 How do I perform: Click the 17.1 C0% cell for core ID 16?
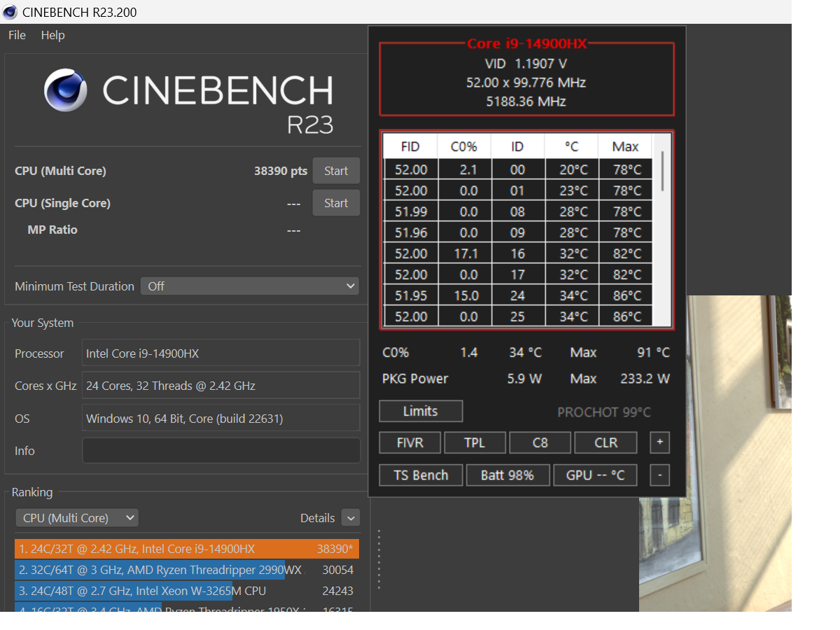pos(465,253)
